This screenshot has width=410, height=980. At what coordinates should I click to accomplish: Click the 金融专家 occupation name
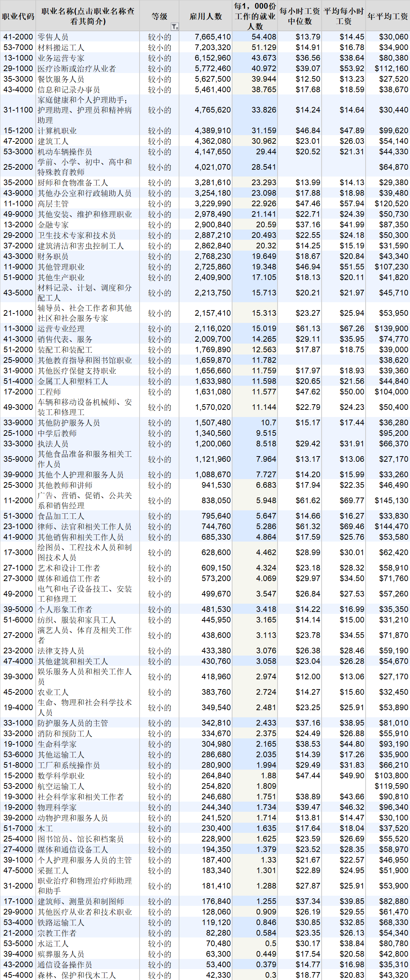pyautogui.click(x=53, y=225)
